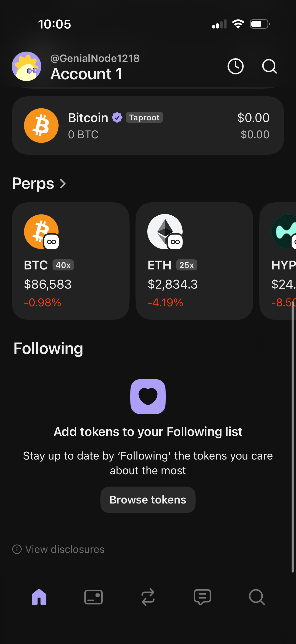Select the collectibles card icon in bottom nav
This screenshot has height=644, width=296.
click(94, 598)
